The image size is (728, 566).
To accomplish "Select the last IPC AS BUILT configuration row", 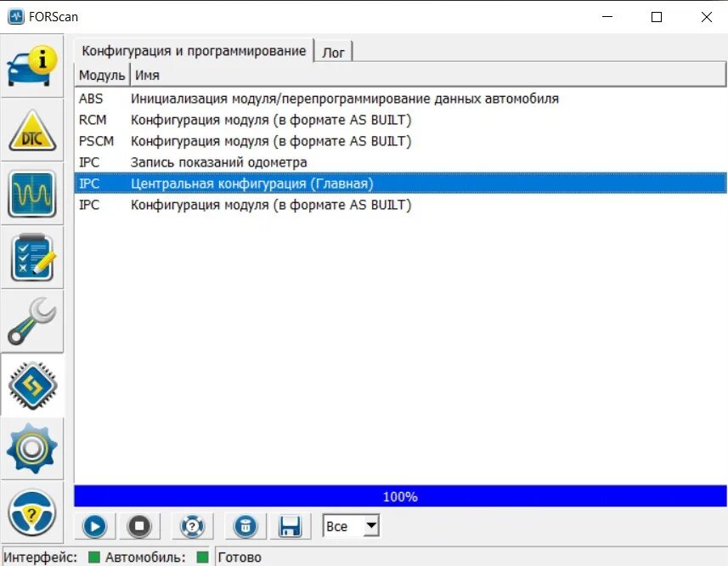I will 400,205.
